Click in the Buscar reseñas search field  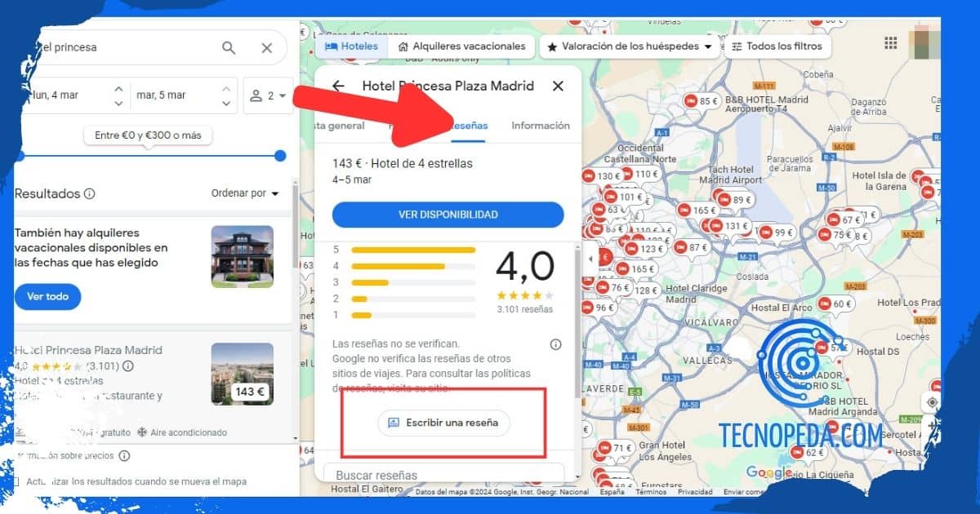pyautogui.click(x=443, y=474)
